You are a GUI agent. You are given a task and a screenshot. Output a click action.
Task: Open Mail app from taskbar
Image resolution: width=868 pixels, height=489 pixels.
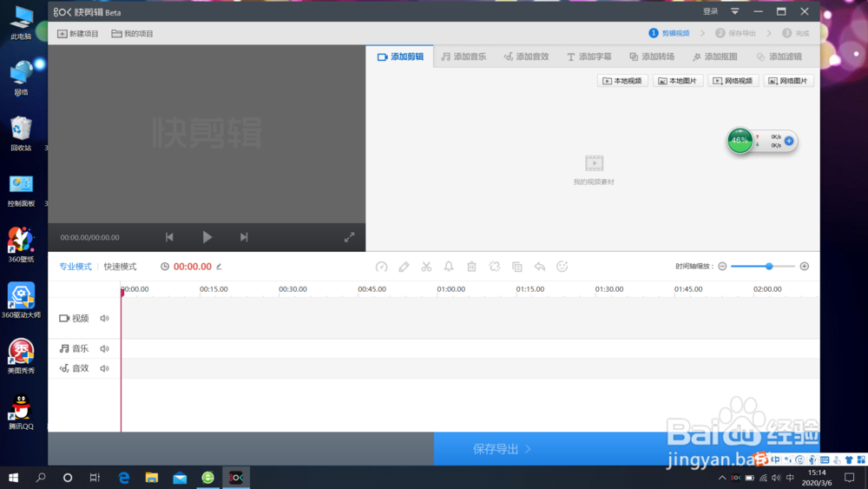pos(180,478)
